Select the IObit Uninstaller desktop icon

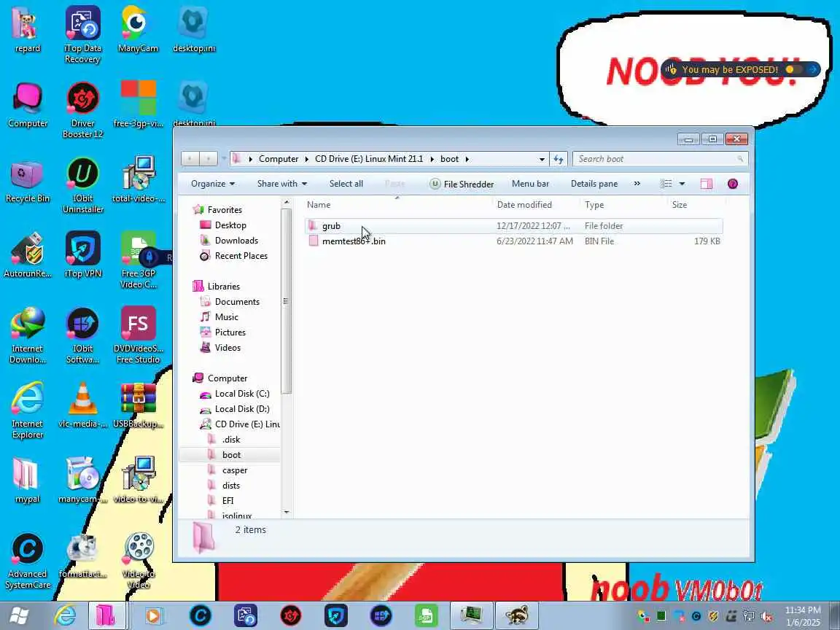point(82,184)
